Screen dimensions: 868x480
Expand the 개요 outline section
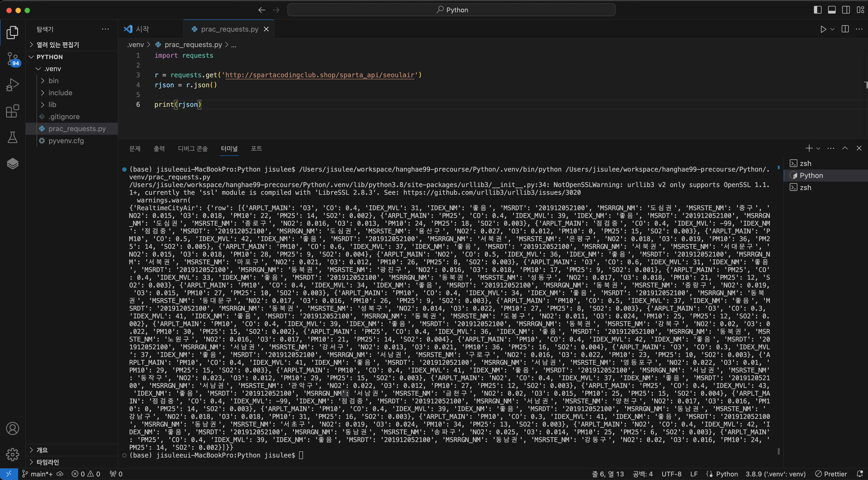pyautogui.click(x=72, y=450)
